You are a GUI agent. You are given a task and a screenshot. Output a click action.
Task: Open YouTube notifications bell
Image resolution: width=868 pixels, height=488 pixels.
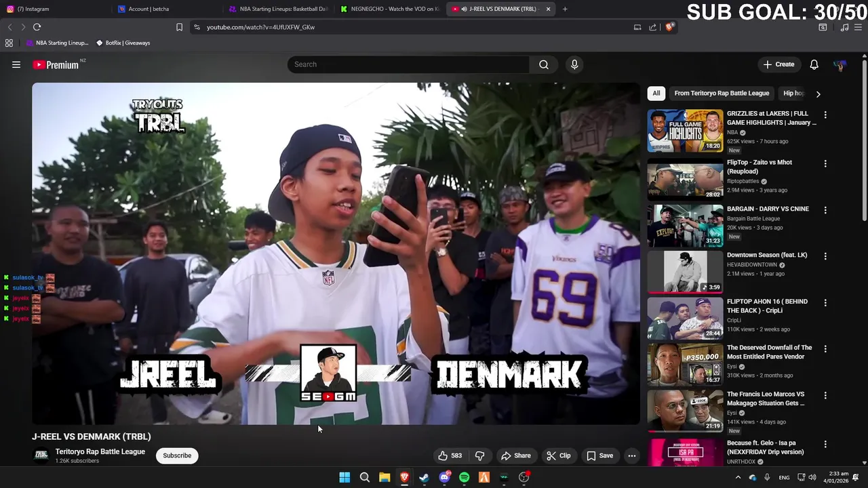(x=814, y=64)
